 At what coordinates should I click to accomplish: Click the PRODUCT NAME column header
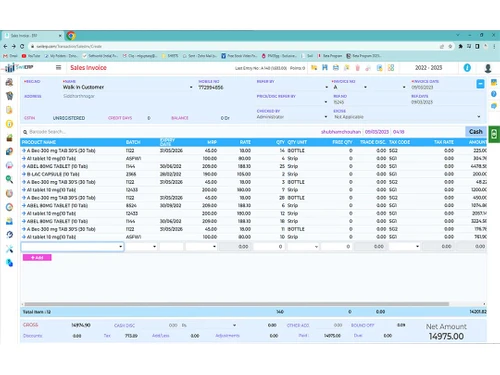click(x=39, y=142)
